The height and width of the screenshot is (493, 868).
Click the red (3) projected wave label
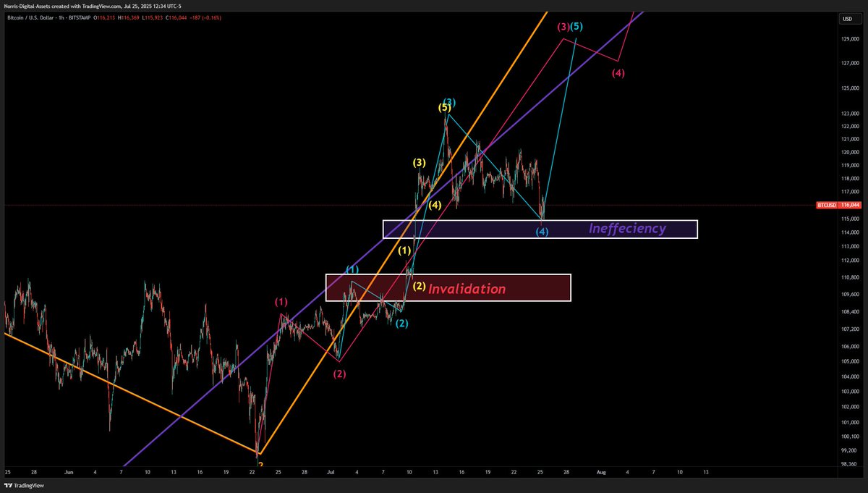[563, 27]
